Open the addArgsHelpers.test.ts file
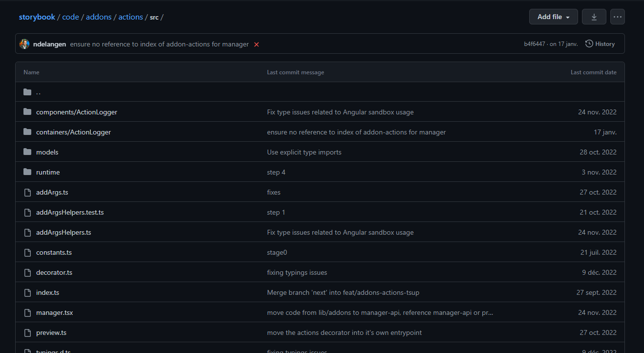This screenshot has width=644, height=353. [70, 212]
